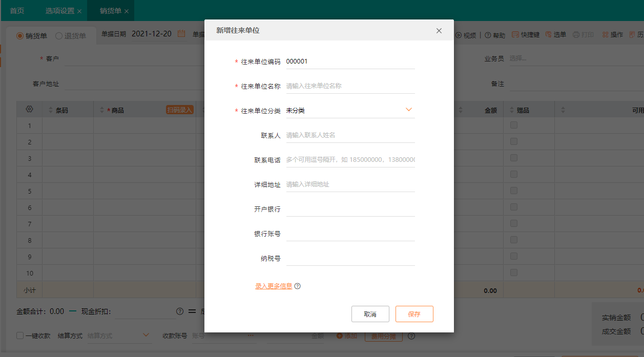Click the gear icon in table header

click(x=29, y=109)
